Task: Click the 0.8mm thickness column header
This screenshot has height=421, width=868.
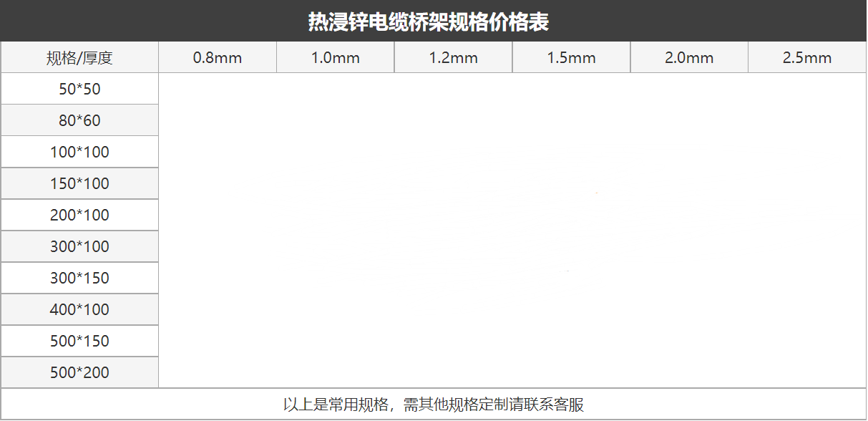Action: [217, 57]
